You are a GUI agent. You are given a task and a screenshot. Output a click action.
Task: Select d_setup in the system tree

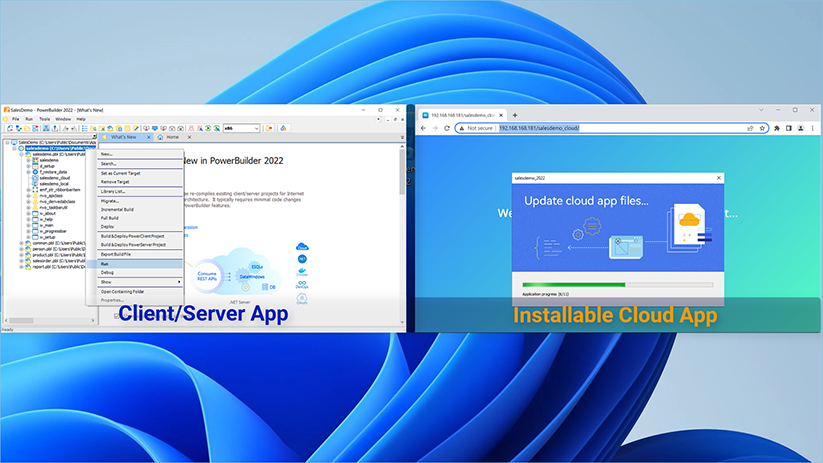[47, 166]
